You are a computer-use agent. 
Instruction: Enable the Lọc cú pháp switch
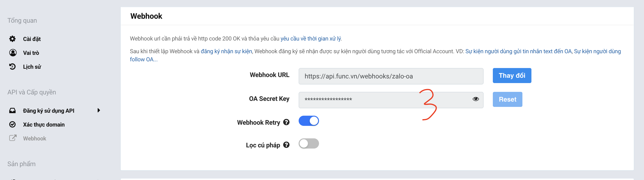pyautogui.click(x=309, y=144)
